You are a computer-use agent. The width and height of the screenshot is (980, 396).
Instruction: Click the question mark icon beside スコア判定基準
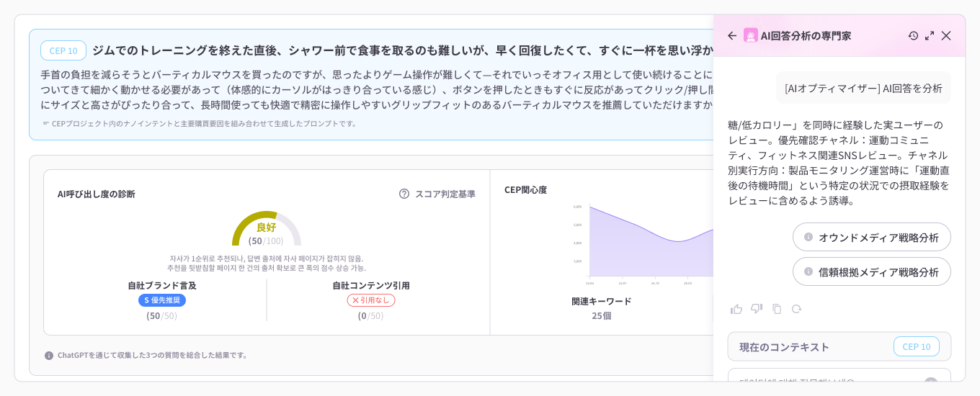[x=404, y=194]
